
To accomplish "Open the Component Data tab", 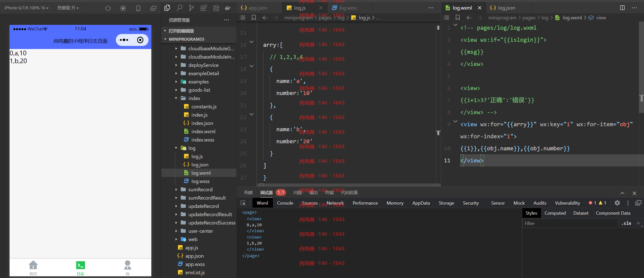I will click(613, 213).
